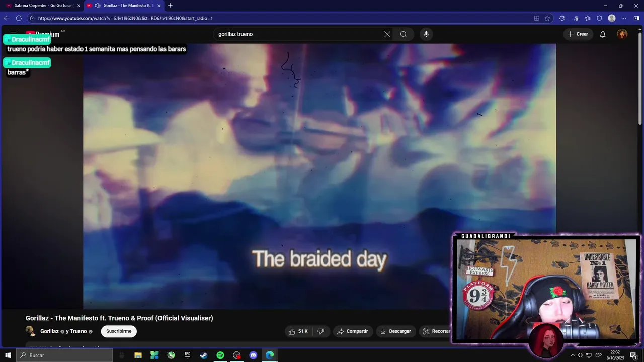Reload the YouTube page
This screenshot has width=644, height=362.
[19, 18]
